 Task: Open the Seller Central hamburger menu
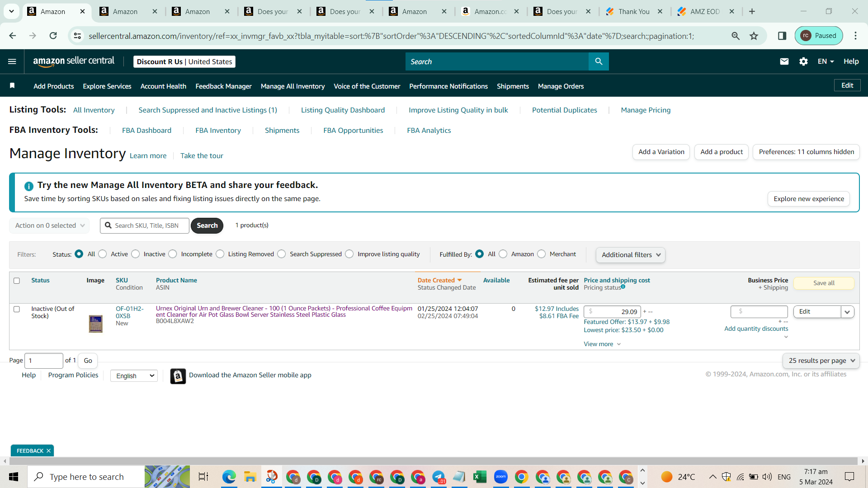(x=12, y=61)
